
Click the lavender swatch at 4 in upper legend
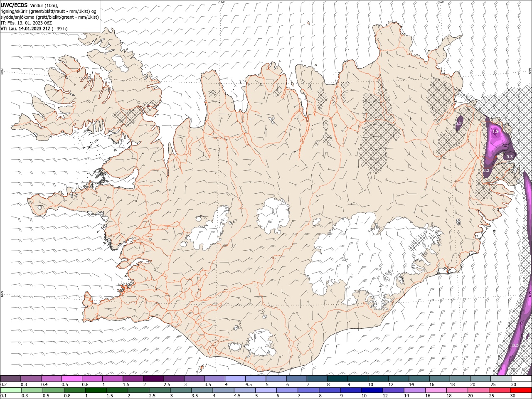click(x=235, y=379)
